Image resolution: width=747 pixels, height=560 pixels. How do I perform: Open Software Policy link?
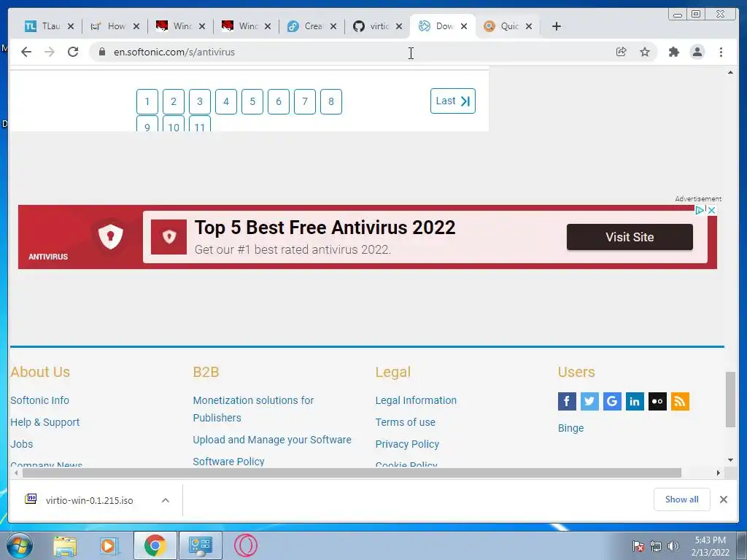click(x=228, y=462)
